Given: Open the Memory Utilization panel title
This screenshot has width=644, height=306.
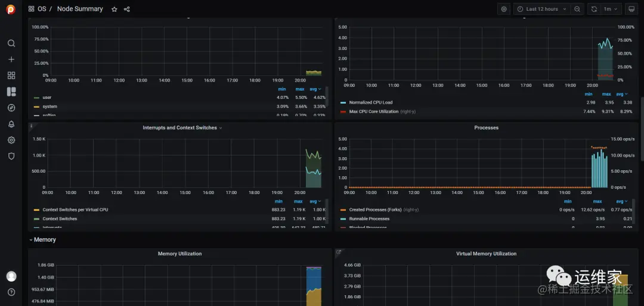Looking at the screenshot, I should coord(179,254).
